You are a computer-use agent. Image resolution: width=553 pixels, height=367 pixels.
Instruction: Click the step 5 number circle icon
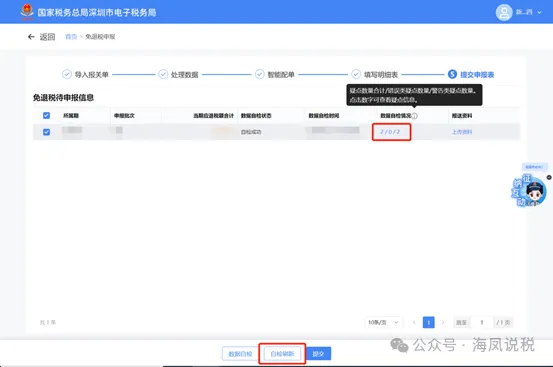pos(452,74)
